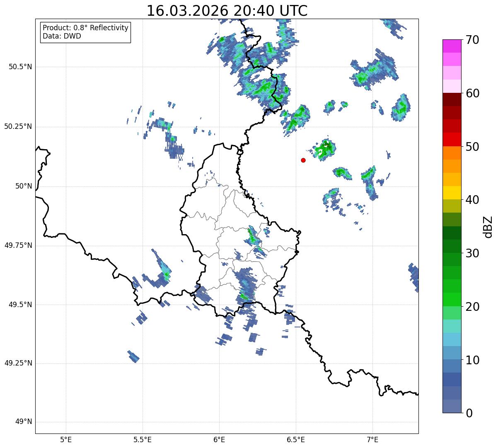Click the colorbar tick value 50

472,147
